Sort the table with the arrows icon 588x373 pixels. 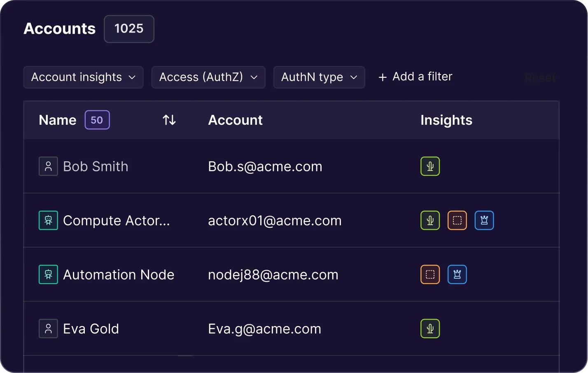[x=169, y=120]
